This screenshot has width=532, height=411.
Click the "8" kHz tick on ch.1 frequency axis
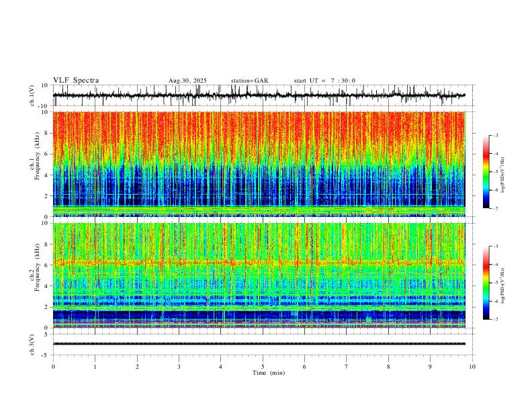tap(47, 133)
